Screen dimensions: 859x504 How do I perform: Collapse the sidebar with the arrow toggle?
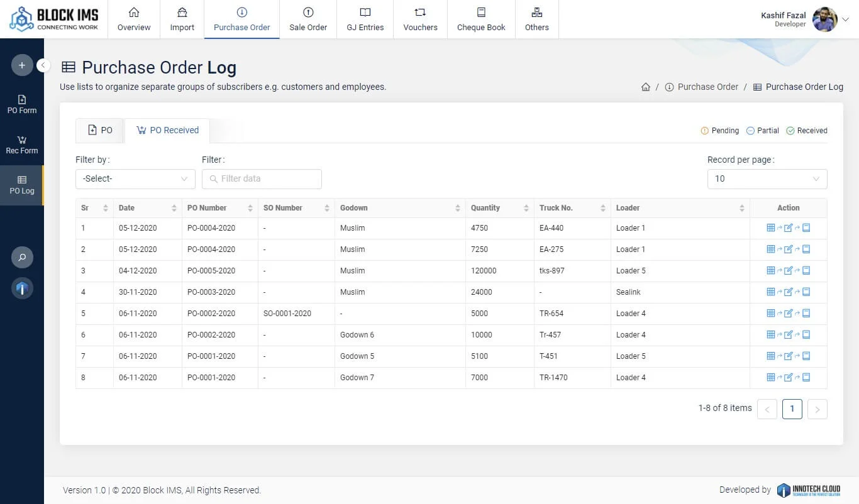43,65
